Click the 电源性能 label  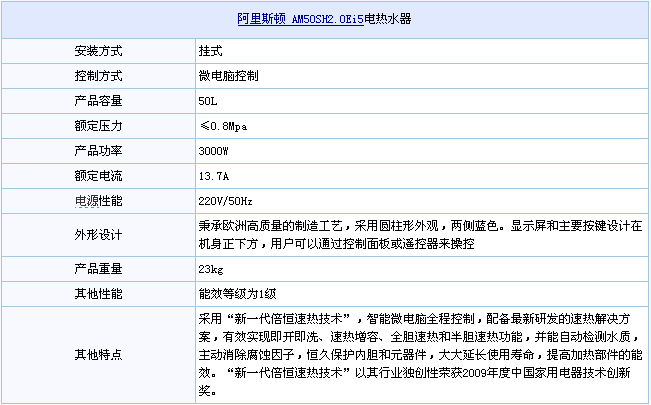coord(99,201)
